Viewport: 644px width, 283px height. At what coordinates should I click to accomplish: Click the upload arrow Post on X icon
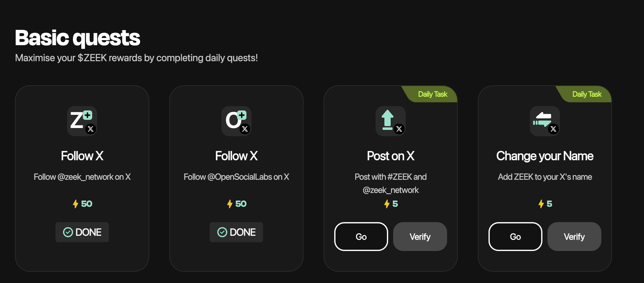(x=391, y=121)
